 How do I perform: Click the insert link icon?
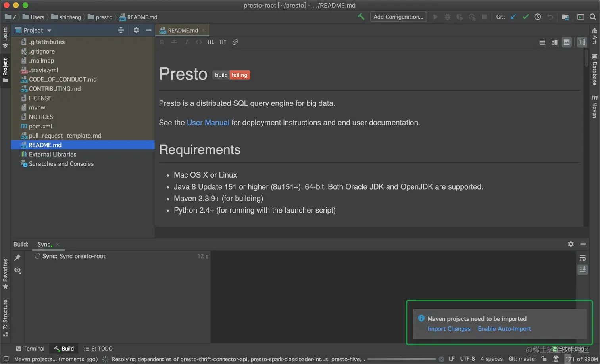tap(235, 42)
